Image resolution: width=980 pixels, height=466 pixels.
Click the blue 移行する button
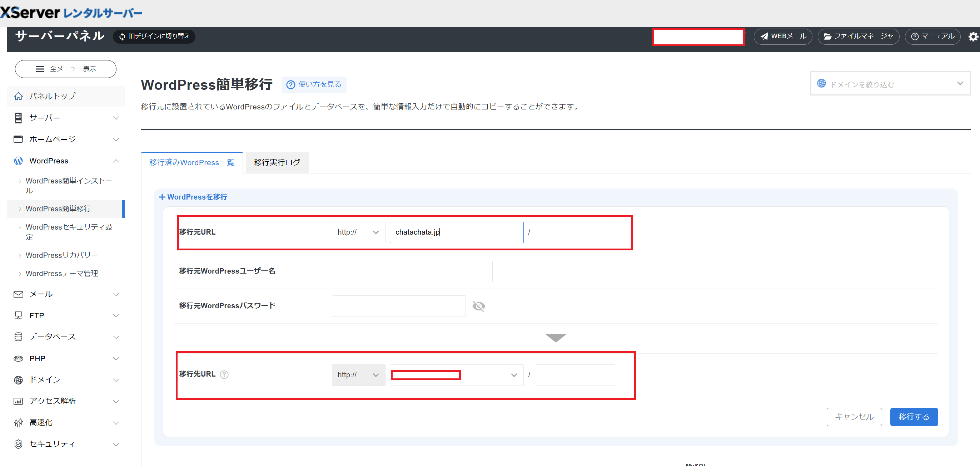coord(914,417)
